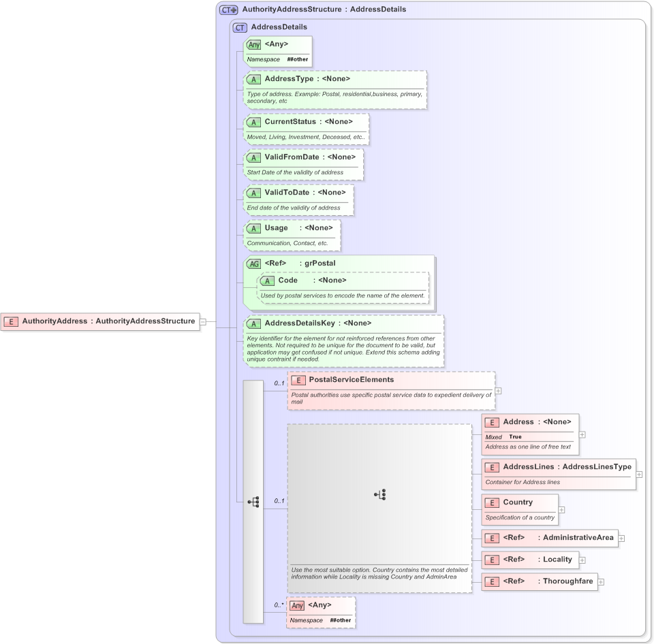Click the A icon of the AddressType attribute

[x=253, y=79]
